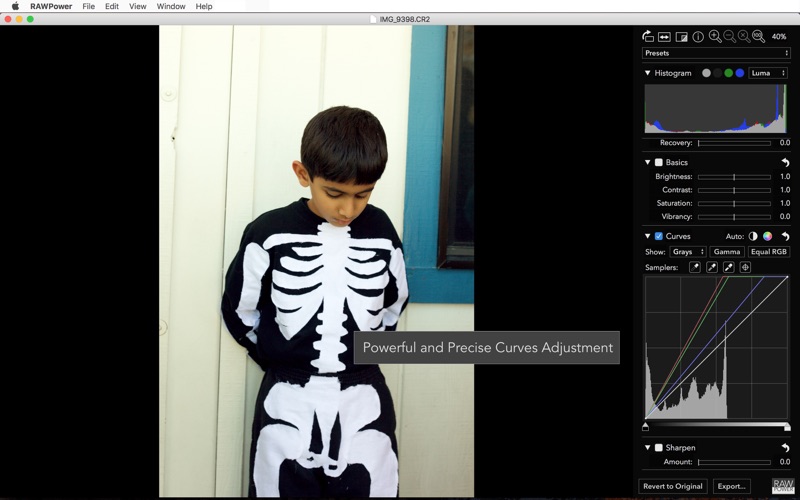Toggle the blue histogram channel dot

coord(740,73)
